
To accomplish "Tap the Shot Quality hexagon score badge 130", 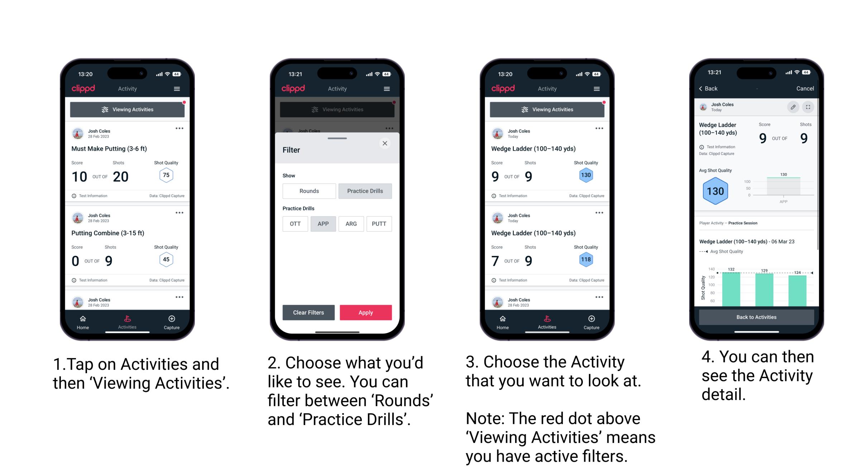I will [x=586, y=176].
